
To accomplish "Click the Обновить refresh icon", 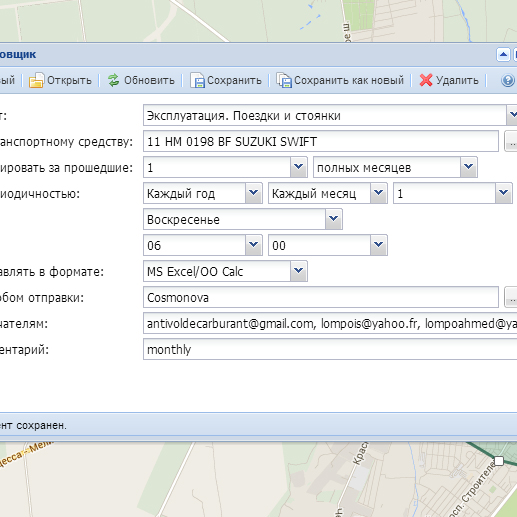I will click(x=113, y=80).
